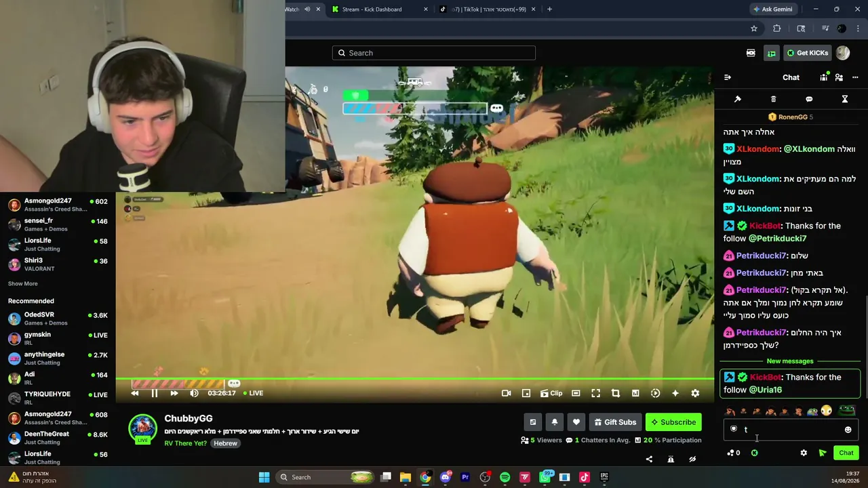Subscribe to ChubbyGG channel
The image size is (868, 488).
[673, 422]
